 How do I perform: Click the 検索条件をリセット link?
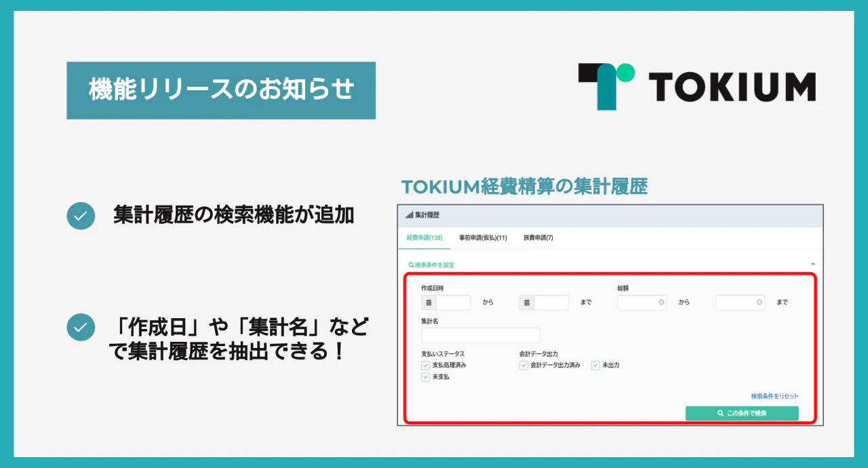[774, 396]
